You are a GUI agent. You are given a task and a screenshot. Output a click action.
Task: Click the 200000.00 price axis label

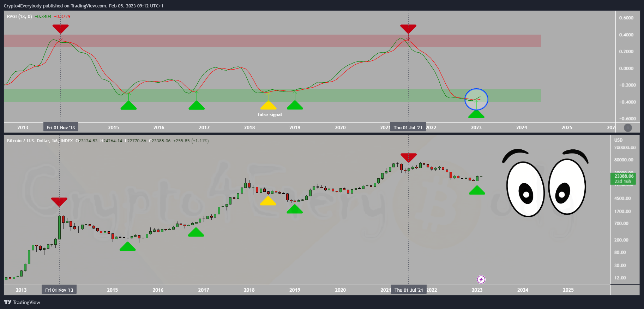click(625, 148)
